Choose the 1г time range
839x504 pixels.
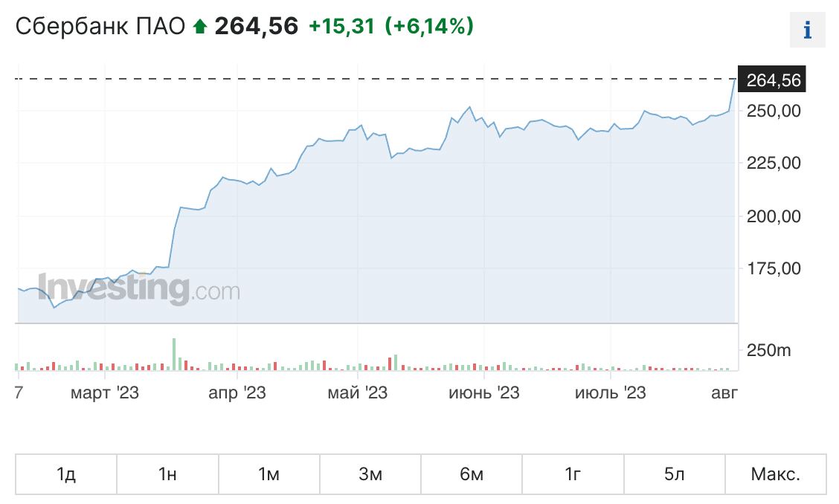(573, 474)
